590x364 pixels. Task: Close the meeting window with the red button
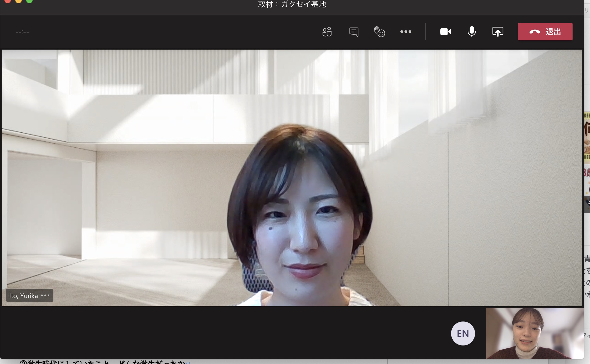[7, 1]
